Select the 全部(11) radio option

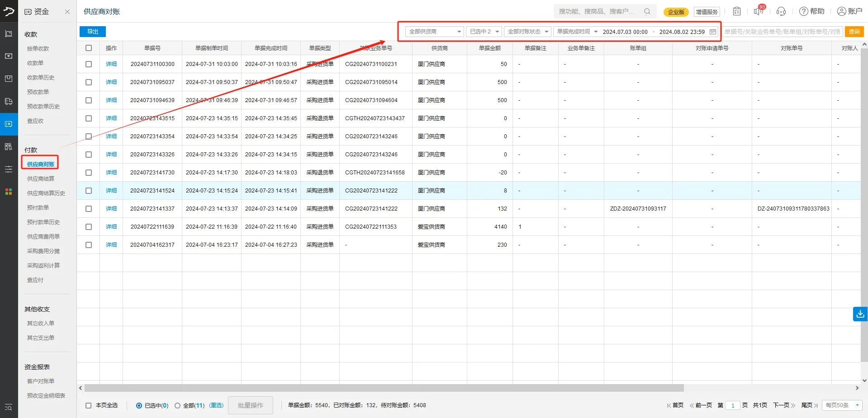(x=178, y=405)
